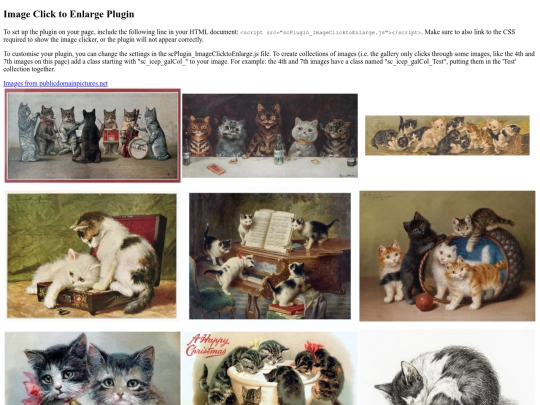This screenshot has width=540, height=405.
Task: Open the wide kittens-on-straw panorama image
Action: tap(447, 135)
